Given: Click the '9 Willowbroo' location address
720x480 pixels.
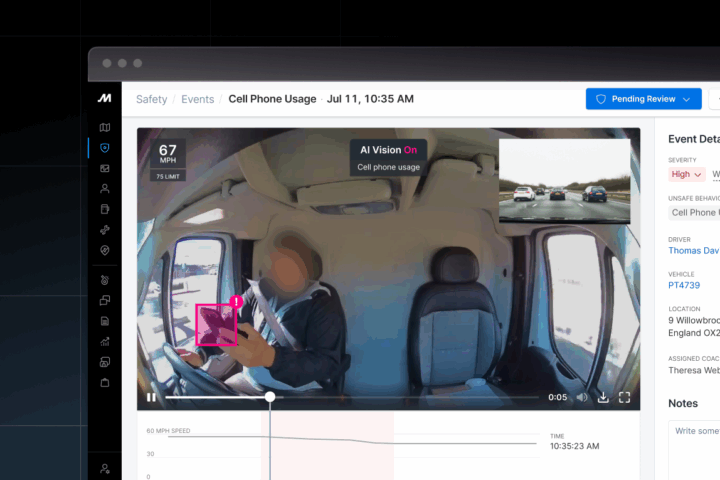Looking at the screenshot, I should (x=694, y=327).
